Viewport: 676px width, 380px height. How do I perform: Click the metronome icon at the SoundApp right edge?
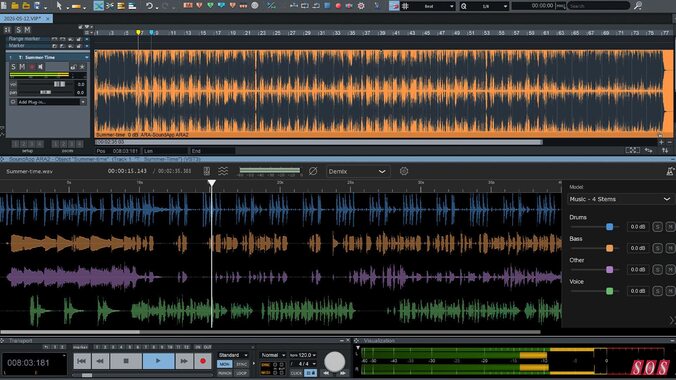point(670,171)
